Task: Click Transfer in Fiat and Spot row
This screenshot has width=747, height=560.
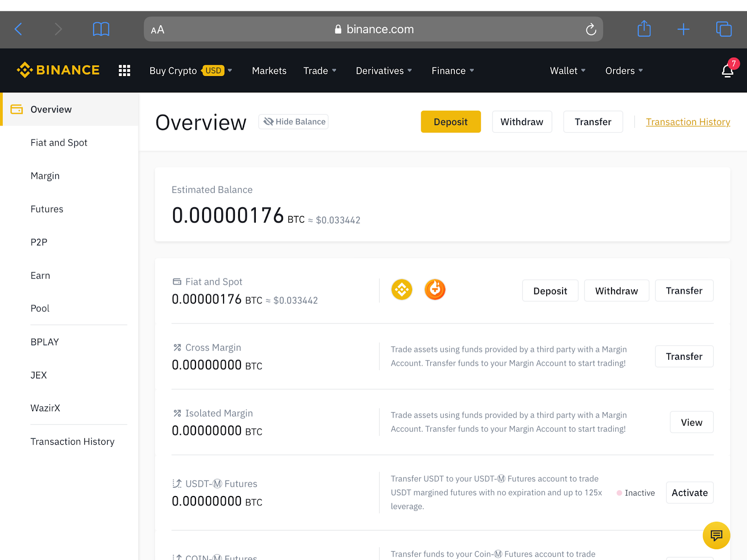Action: [x=684, y=291]
